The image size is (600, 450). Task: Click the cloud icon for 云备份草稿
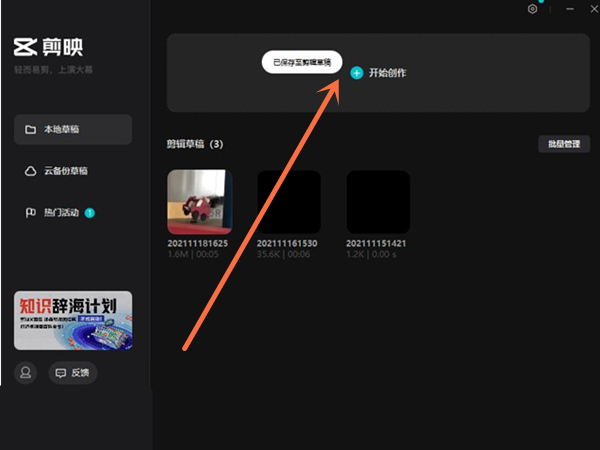(30, 171)
